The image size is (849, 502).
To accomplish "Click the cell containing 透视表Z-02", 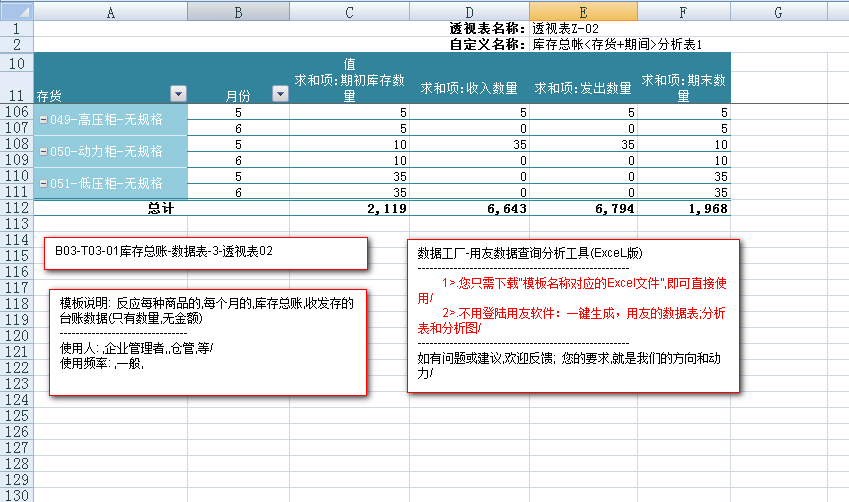I will click(582, 28).
